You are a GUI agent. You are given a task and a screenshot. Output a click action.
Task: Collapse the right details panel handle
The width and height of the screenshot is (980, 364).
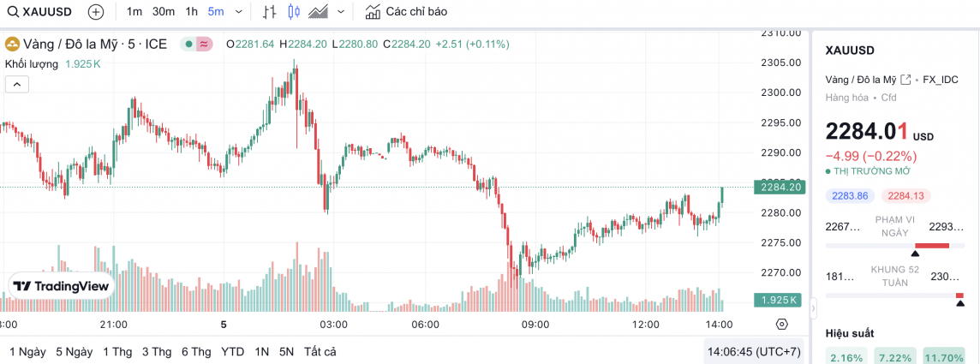pos(815,306)
